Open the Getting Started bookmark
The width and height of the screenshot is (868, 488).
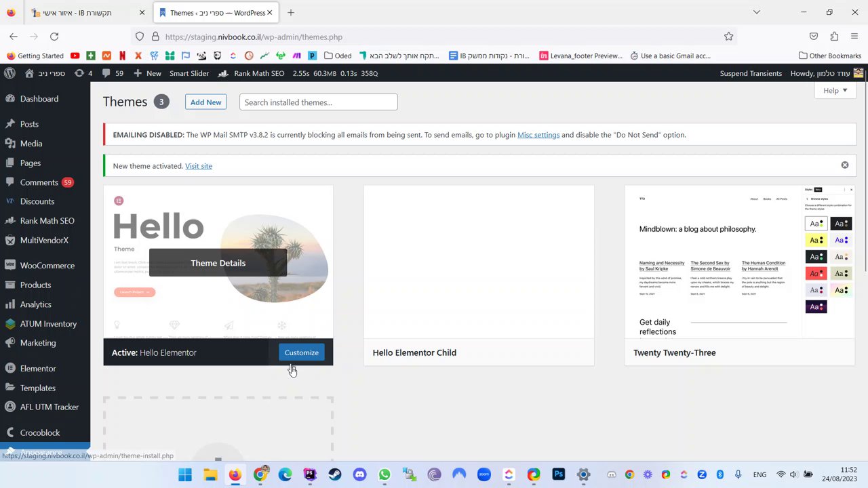(x=35, y=56)
